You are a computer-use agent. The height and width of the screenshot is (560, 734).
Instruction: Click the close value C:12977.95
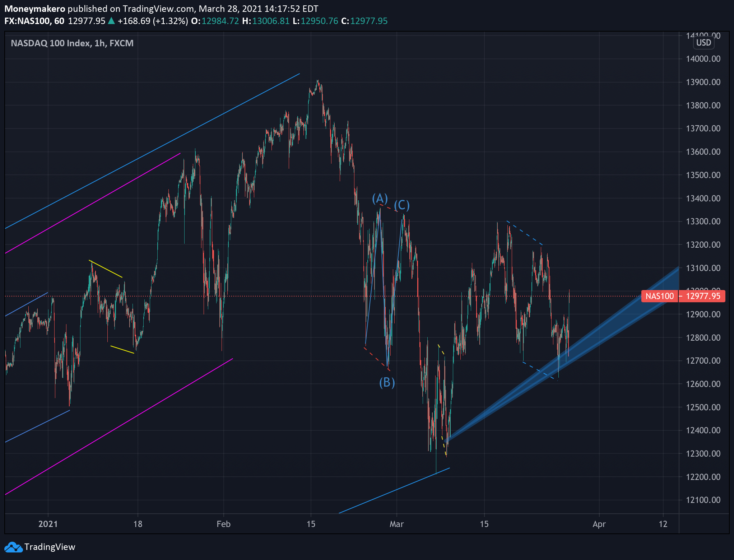click(x=364, y=21)
